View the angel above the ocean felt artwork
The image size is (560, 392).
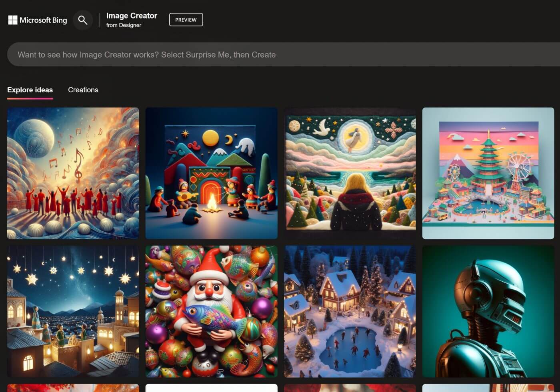(x=350, y=173)
